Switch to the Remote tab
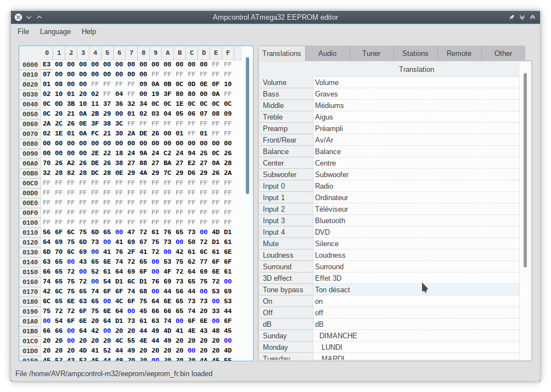The width and height of the screenshot is (551, 392). pyautogui.click(x=459, y=53)
